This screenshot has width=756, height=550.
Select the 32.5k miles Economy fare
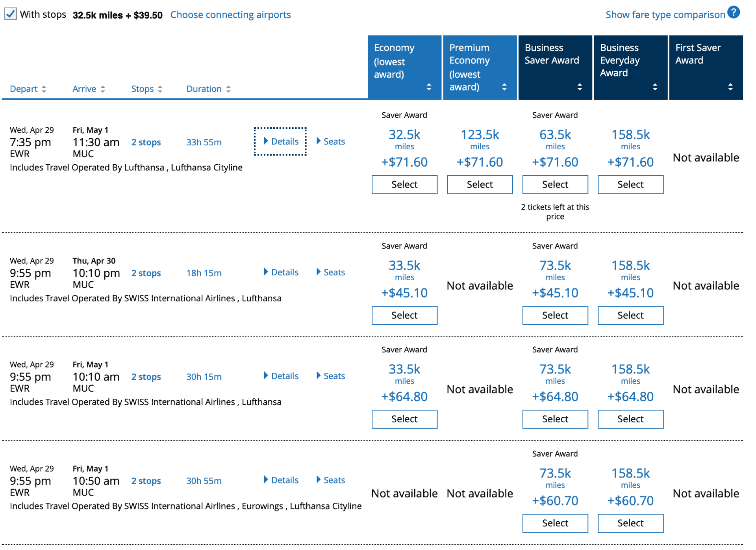click(x=404, y=184)
